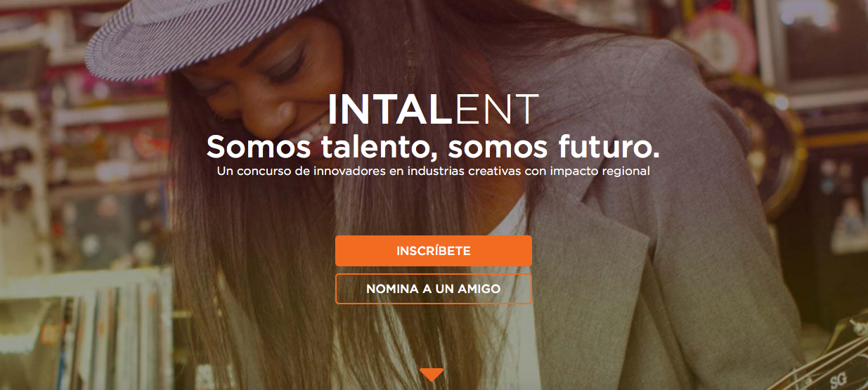The width and height of the screenshot is (868, 390).
Task: Click the subtitle about concurso de innovadores
Action: point(433,171)
